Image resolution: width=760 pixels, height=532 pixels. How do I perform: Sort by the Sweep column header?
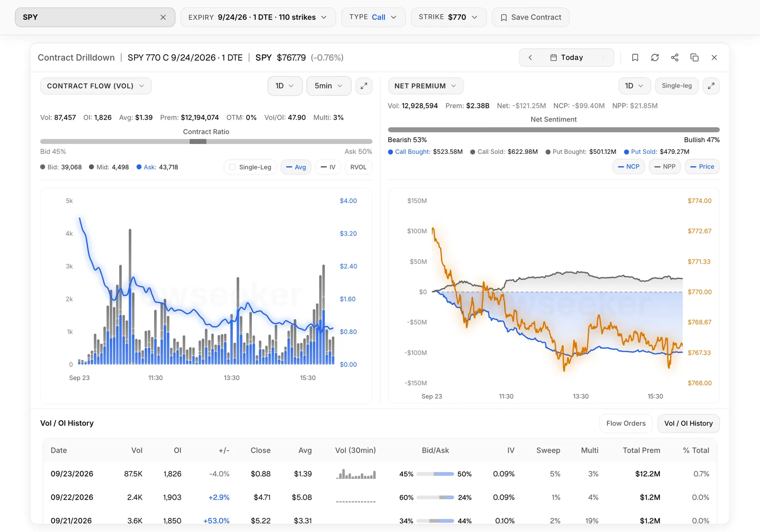(x=548, y=450)
